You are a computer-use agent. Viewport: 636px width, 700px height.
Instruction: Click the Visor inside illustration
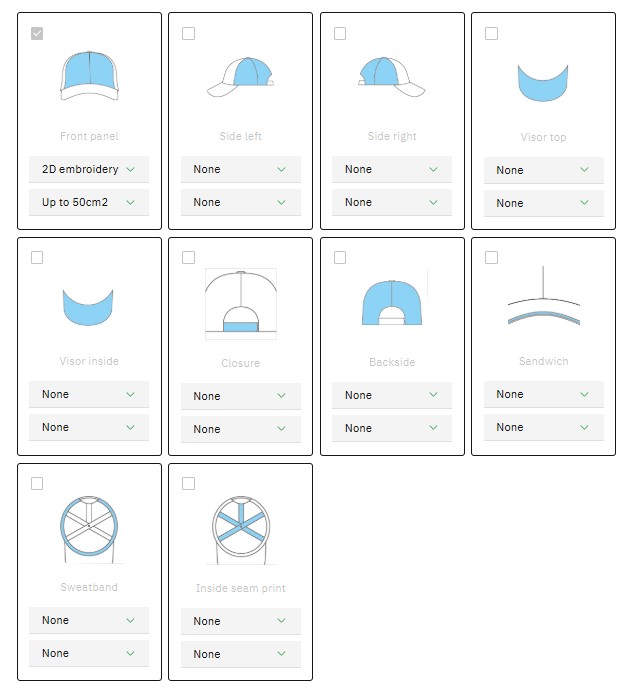pyautogui.click(x=89, y=306)
